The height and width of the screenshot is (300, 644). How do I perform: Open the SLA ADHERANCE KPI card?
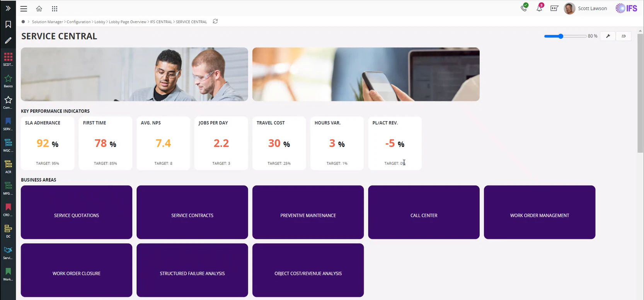pos(48,143)
